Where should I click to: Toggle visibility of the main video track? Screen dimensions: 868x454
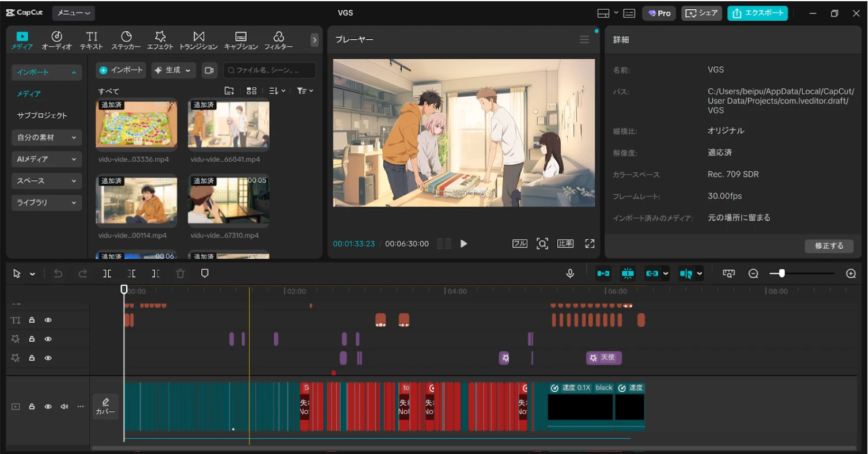tap(48, 407)
